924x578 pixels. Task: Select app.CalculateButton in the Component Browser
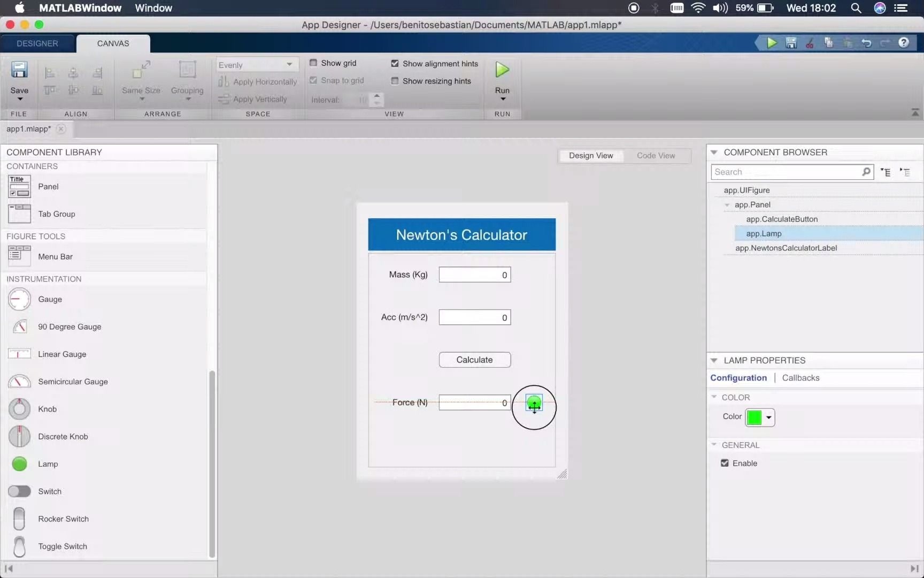point(781,219)
